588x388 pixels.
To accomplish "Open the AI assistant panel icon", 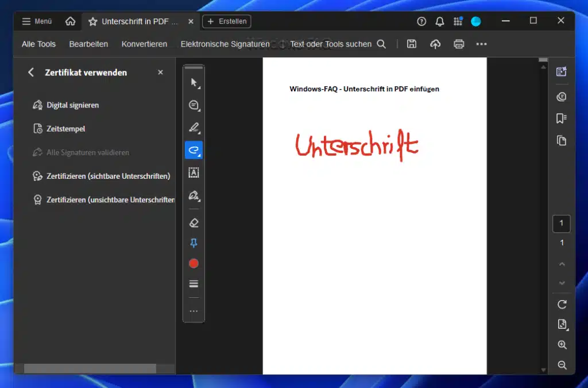I will (562, 71).
